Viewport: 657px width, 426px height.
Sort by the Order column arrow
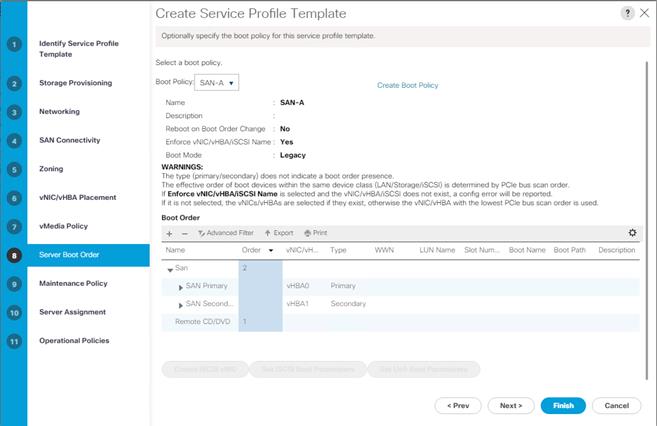pyautogui.click(x=269, y=249)
